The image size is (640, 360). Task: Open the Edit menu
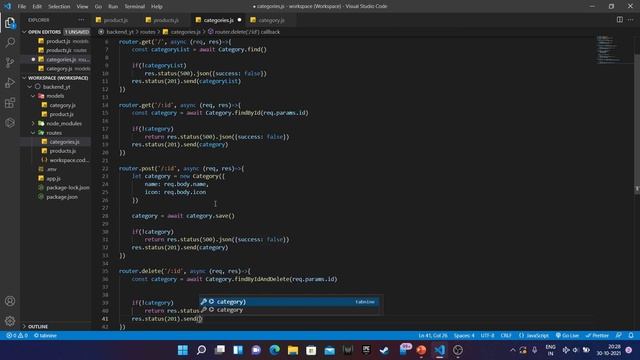(37, 7)
